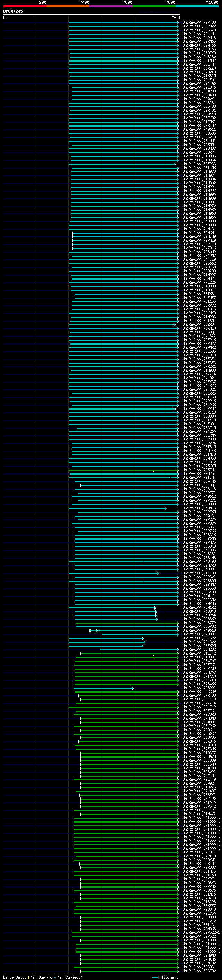The image size is (222, 980).
Task: Click the cyan ~100% identity legend segment
Action: pos(197,6)
